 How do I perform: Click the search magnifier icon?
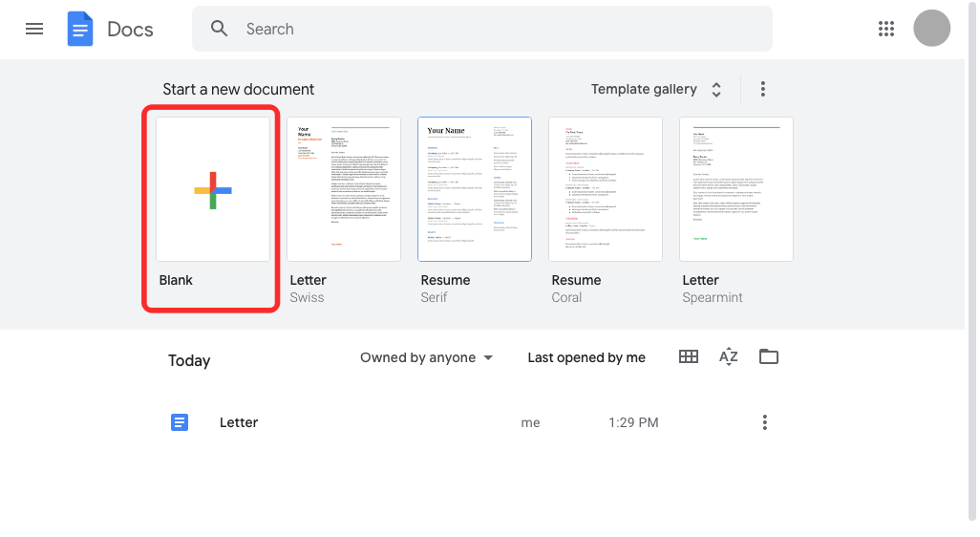pos(219,29)
